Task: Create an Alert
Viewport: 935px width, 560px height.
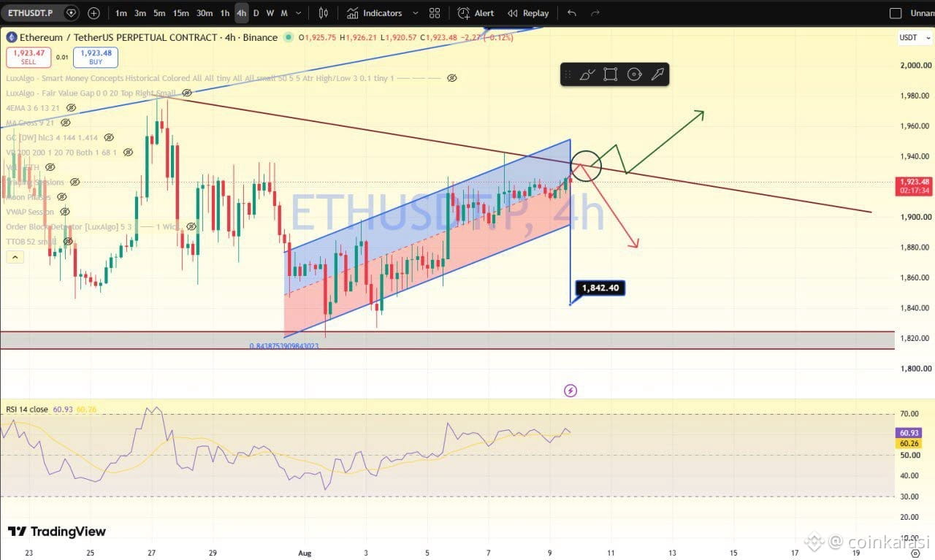Action: tap(476, 13)
